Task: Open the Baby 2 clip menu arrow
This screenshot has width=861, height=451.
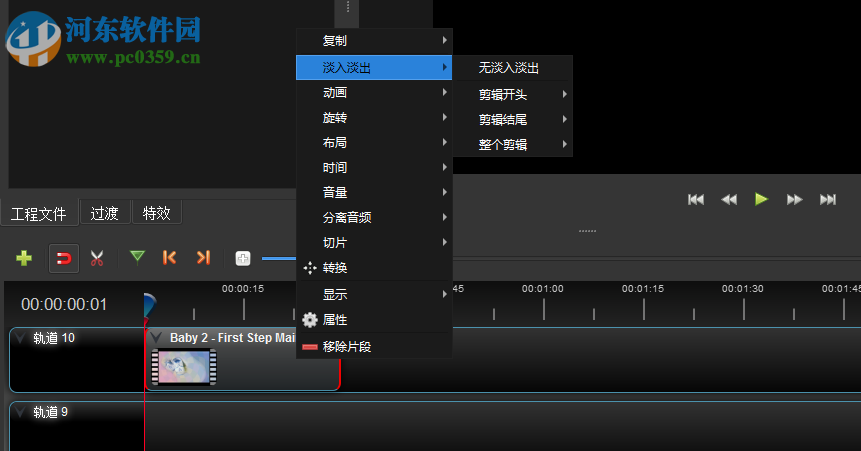Action: tap(156, 337)
